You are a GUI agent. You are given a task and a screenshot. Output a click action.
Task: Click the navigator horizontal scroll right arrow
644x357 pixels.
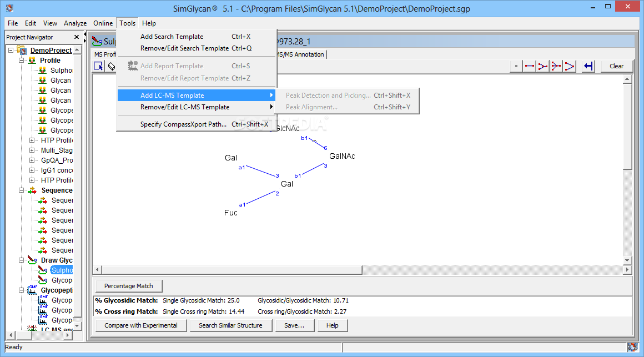[x=68, y=336]
